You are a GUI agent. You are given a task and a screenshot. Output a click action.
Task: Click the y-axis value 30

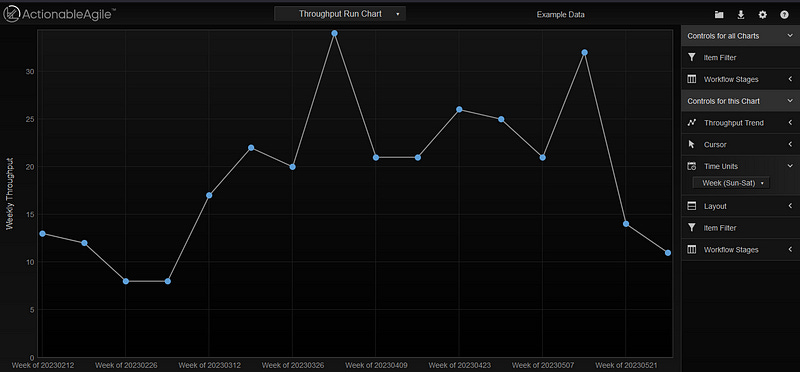[x=31, y=71]
